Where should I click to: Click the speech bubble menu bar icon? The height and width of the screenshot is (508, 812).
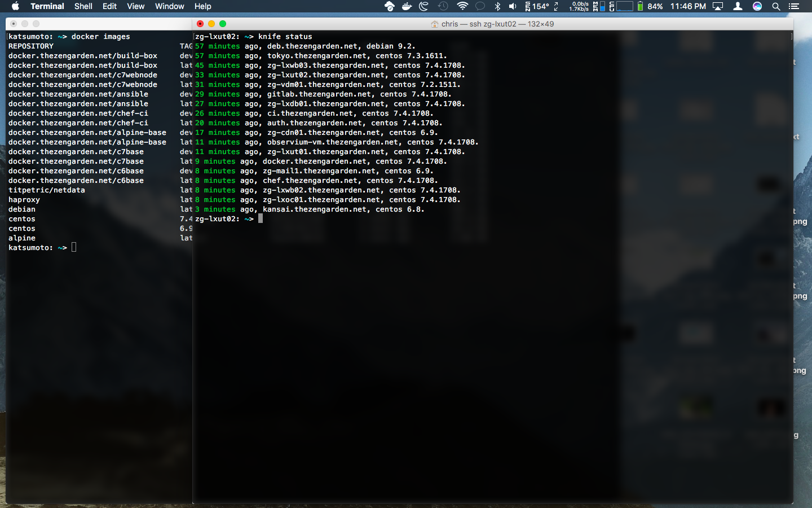(480, 6)
